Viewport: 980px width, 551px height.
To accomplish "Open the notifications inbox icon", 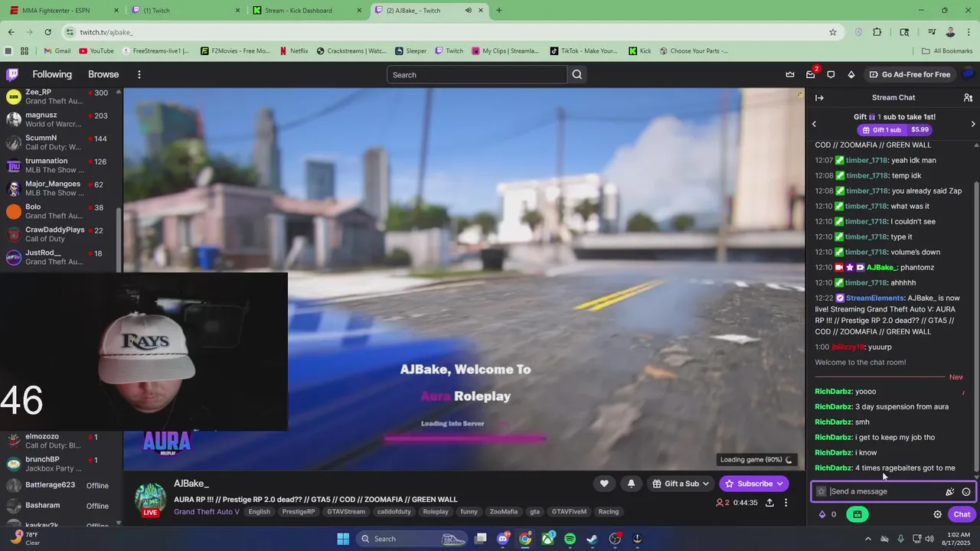I will point(811,74).
